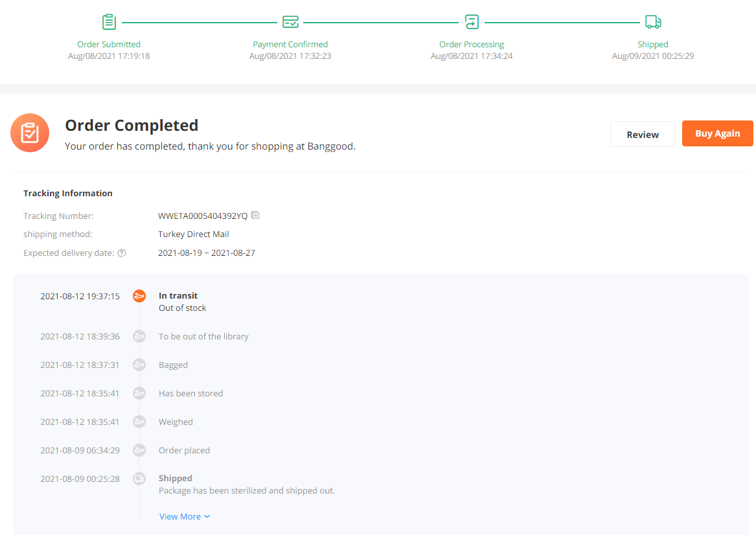The width and height of the screenshot is (756, 535).
Task: Click the truck icon beside Shipped tracking entry
Action: click(139, 479)
